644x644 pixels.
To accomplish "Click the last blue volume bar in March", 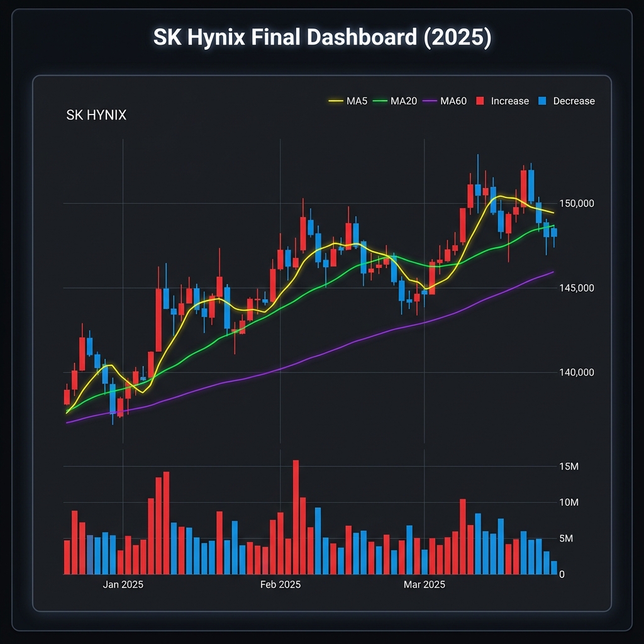I will pyautogui.click(x=554, y=568).
